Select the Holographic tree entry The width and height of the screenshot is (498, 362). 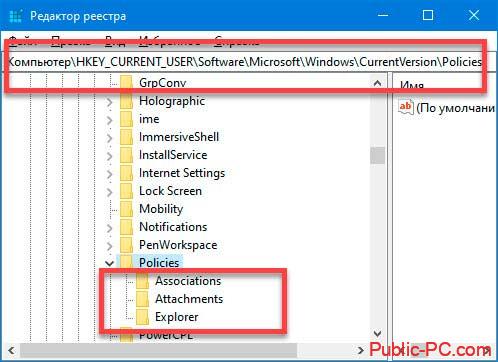click(172, 101)
